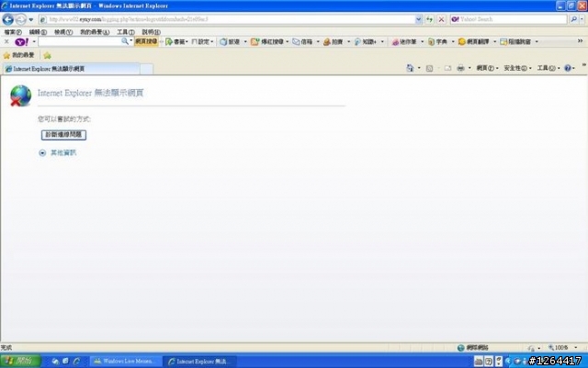The image size is (588, 368).
Task: Open the 檢視(V) menu
Action: pyautogui.click(x=63, y=32)
